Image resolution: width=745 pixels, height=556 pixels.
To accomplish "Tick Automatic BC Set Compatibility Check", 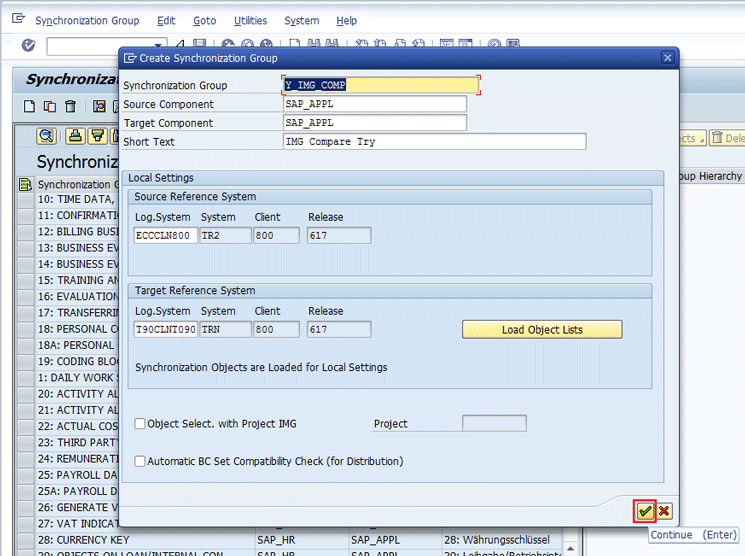I will [140, 462].
